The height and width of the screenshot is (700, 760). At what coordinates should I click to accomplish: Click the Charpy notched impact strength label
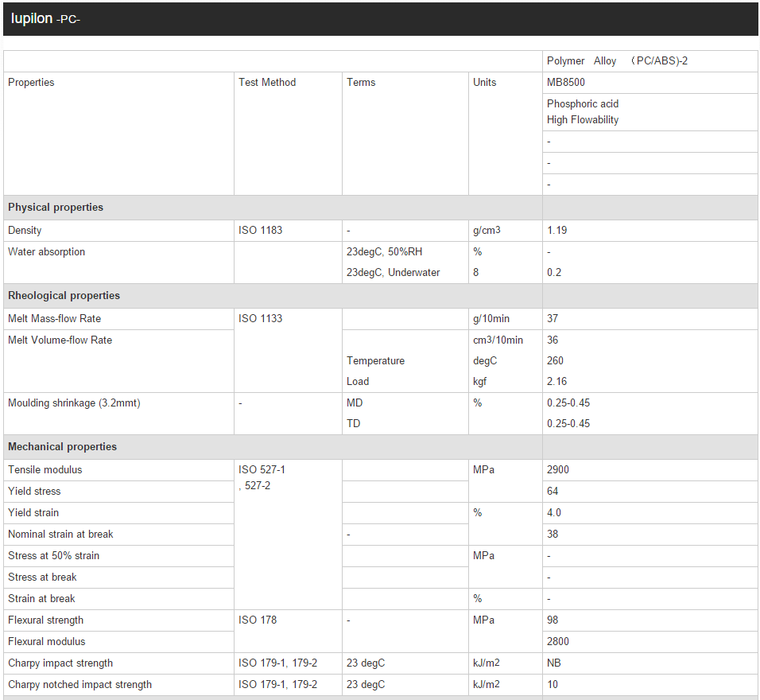pyautogui.click(x=79, y=685)
